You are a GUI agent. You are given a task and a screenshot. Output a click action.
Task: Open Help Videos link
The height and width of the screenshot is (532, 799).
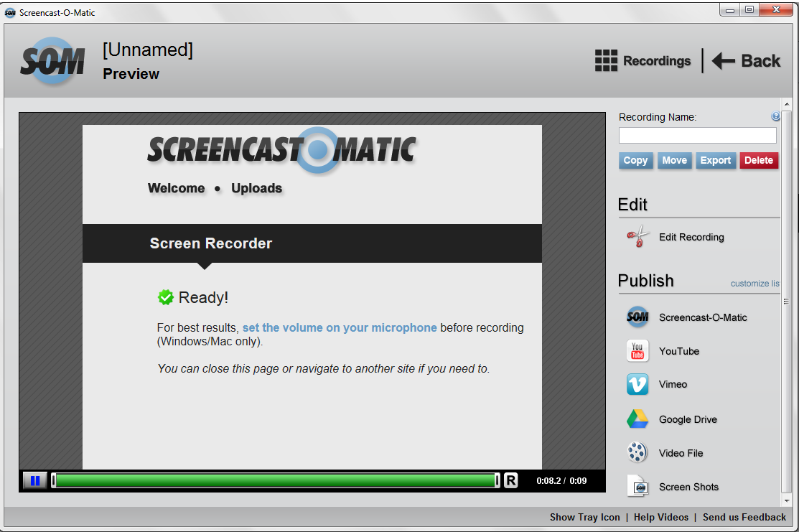[x=661, y=517]
